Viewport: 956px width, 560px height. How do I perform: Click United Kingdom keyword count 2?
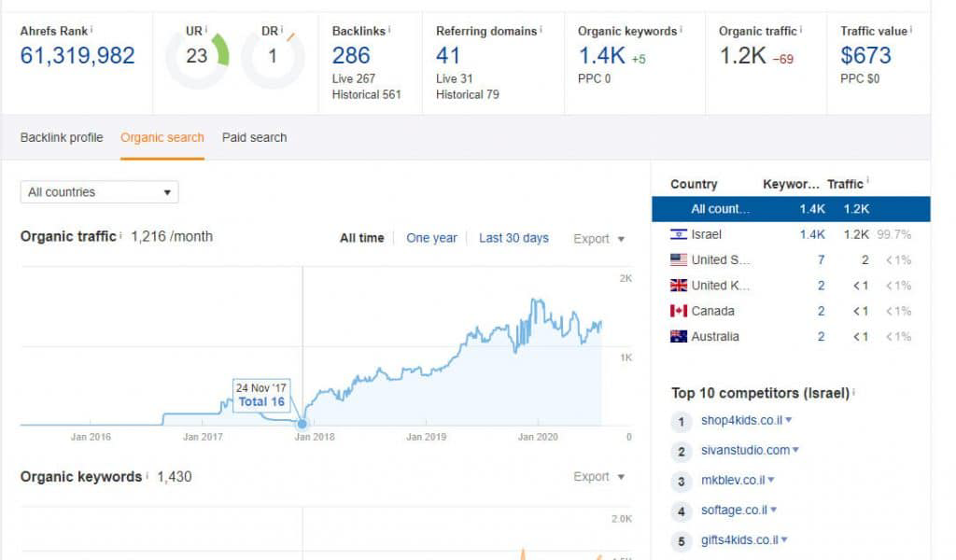pyautogui.click(x=822, y=286)
